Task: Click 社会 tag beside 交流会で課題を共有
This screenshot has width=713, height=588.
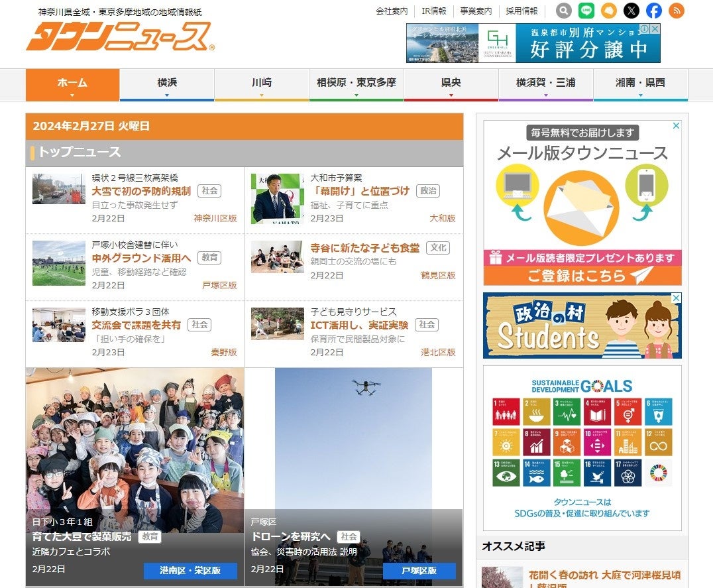Action: (199, 325)
